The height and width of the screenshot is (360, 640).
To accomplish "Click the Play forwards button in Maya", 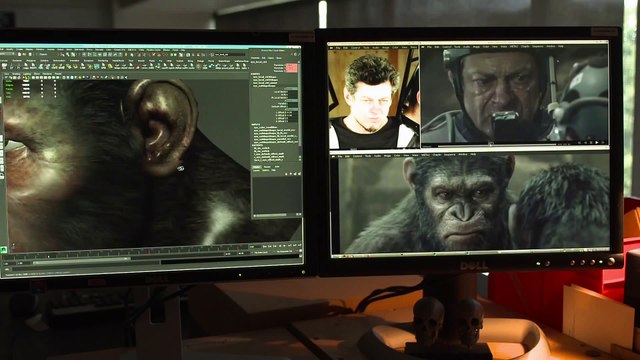I will [x=284, y=246].
